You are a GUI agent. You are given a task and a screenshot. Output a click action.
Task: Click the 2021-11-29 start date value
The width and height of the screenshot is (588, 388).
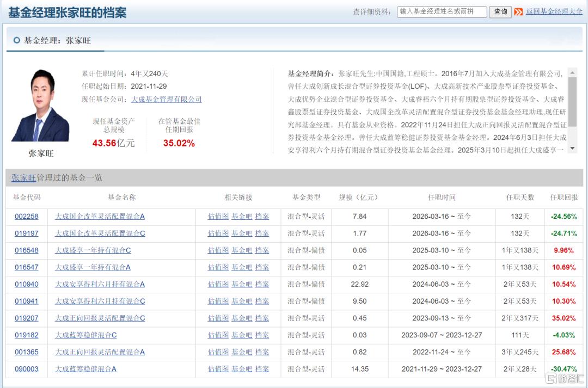pos(149,87)
